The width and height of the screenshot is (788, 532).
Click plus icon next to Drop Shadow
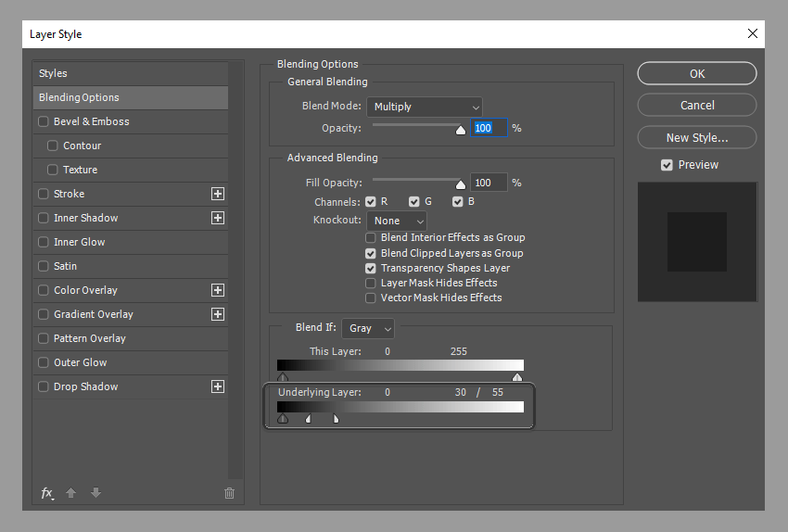point(218,386)
